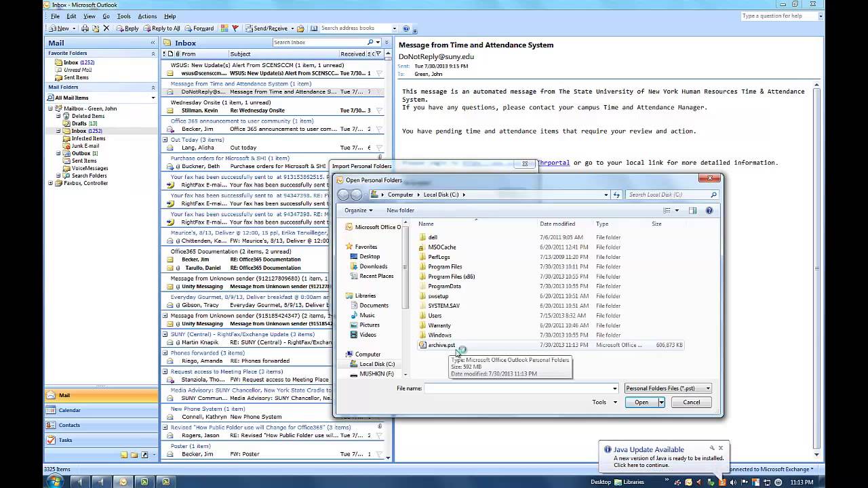The image size is (868, 488).
Task: Click the Change your view icon
Action: [667, 210]
